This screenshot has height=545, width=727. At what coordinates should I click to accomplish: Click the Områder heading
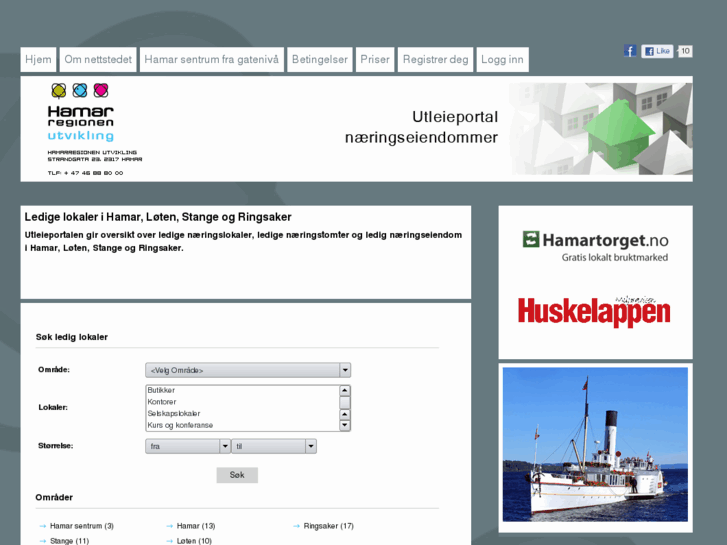pos(54,497)
